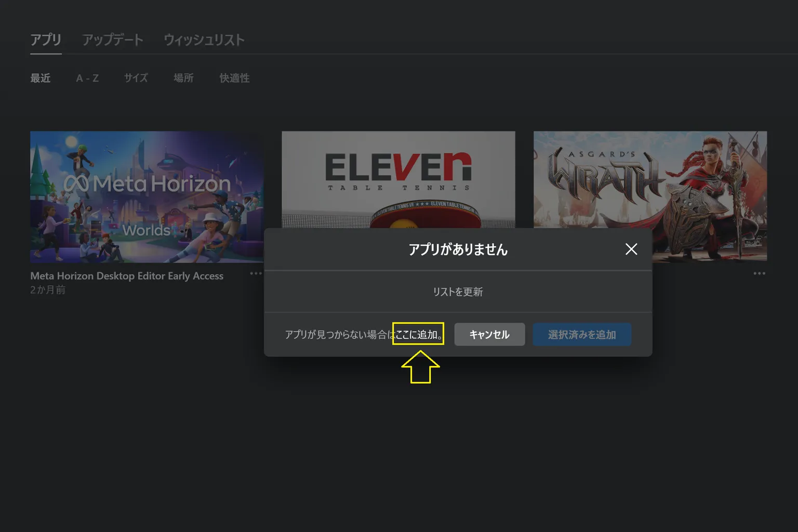The image size is (798, 532).
Task: Select Meta Horizon Desktop Editor Early Access title
Action: (x=127, y=276)
